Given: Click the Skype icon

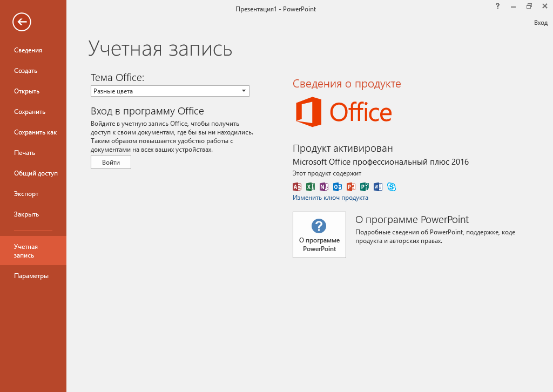Looking at the screenshot, I should coord(391,187).
